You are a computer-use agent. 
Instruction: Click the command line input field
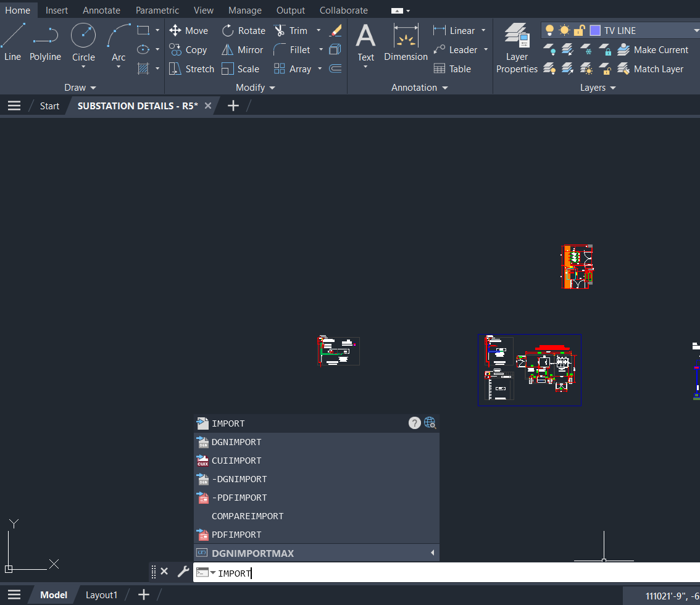[432, 573]
